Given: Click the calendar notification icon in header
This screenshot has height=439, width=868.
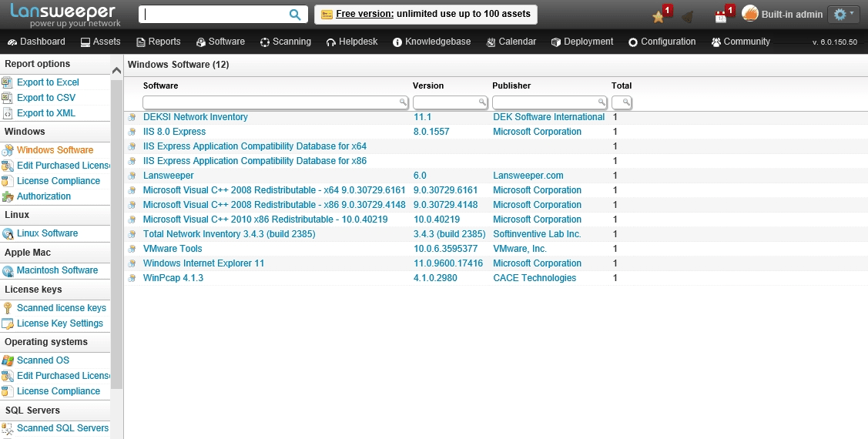Looking at the screenshot, I should [x=721, y=17].
